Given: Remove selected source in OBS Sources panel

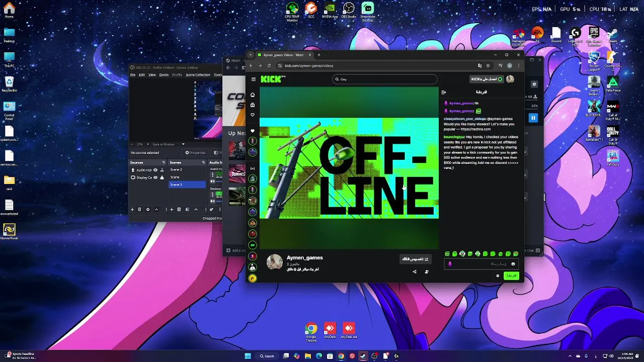Looking at the screenshot, I should pyautogui.click(x=139, y=209).
